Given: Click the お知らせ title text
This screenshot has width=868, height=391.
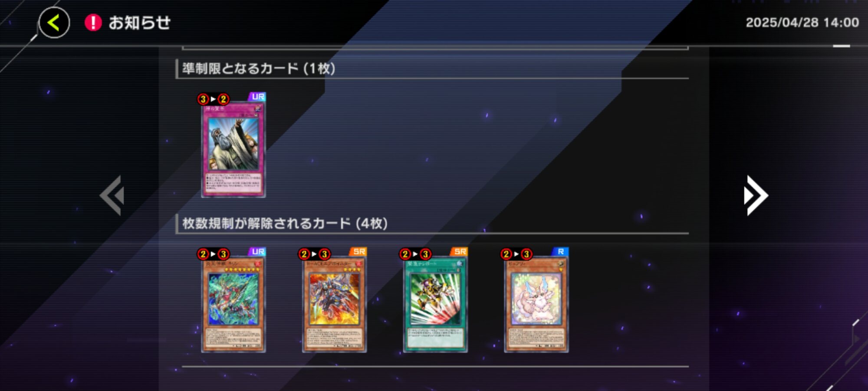Looking at the screenshot, I should coord(139,23).
